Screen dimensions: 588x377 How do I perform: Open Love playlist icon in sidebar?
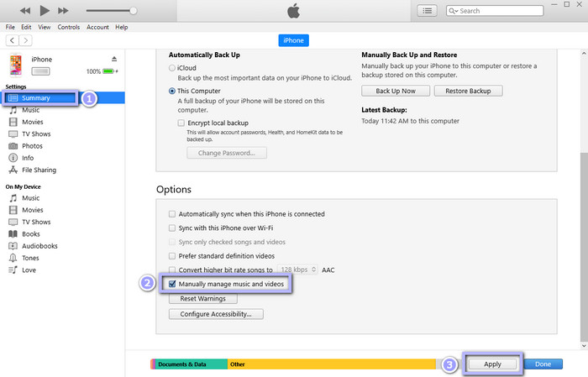pyautogui.click(x=13, y=270)
